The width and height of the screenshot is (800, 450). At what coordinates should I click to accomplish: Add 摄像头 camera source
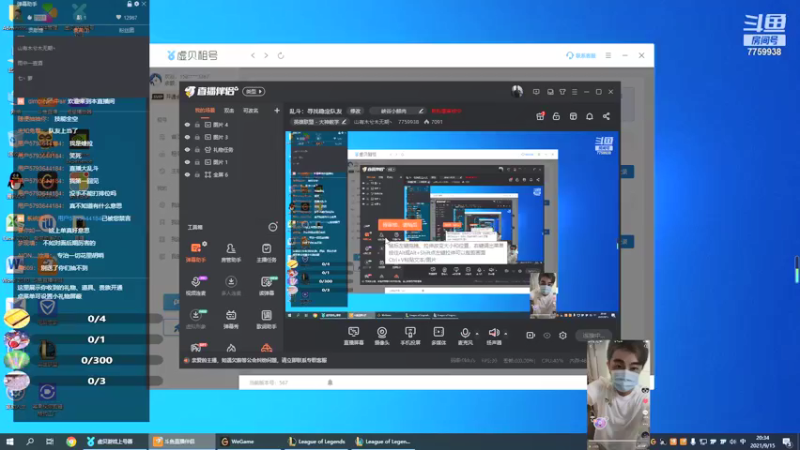[382, 336]
